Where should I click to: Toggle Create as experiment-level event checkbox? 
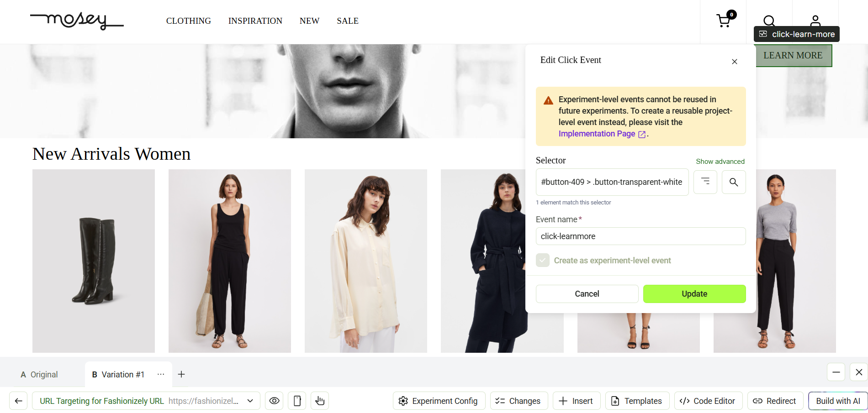543,260
